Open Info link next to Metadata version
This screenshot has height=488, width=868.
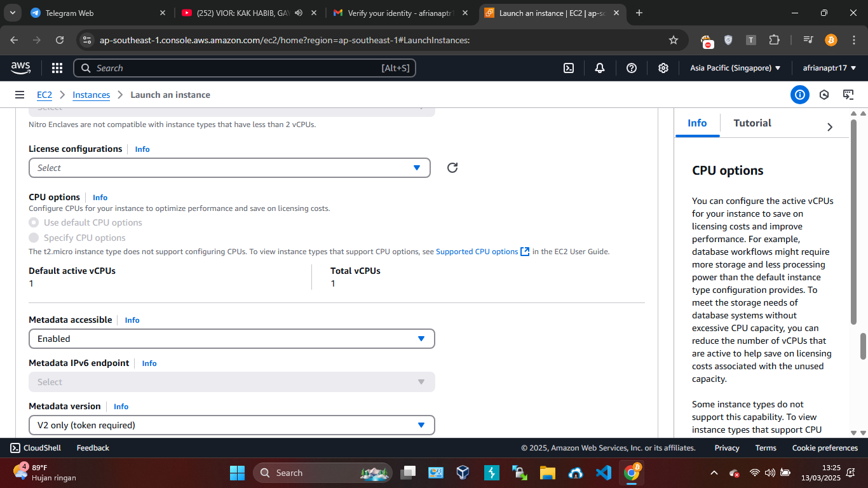(x=121, y=407)
